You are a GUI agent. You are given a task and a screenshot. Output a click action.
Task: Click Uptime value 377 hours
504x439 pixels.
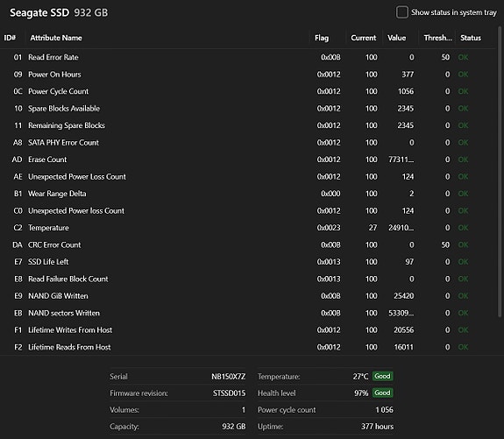point(377,427)
